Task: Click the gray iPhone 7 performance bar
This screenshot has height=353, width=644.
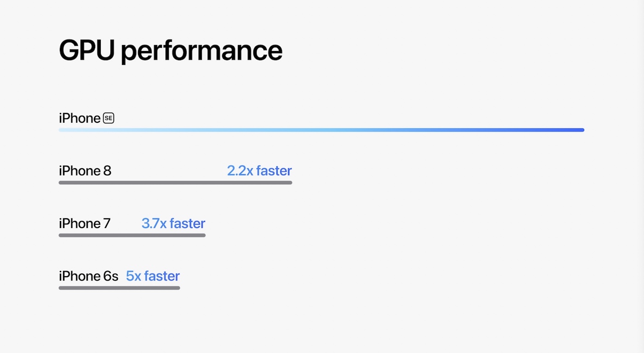Action: (x=132, y=235)
